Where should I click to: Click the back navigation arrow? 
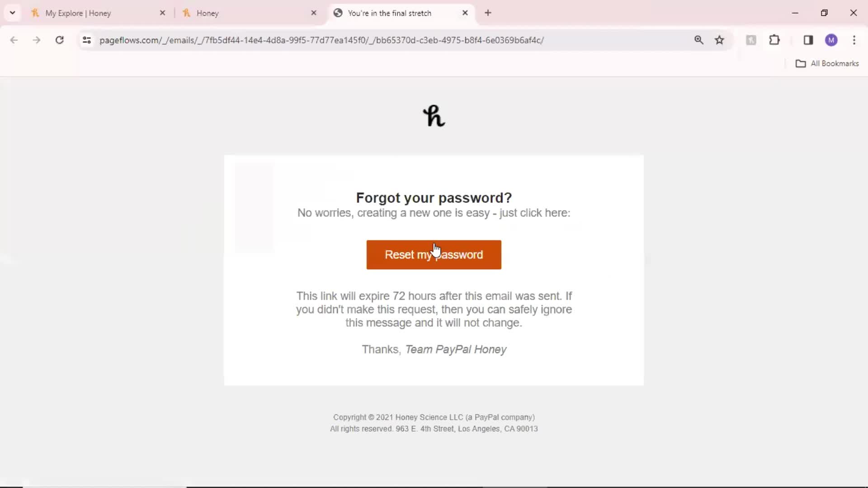[x=13, y=40]
